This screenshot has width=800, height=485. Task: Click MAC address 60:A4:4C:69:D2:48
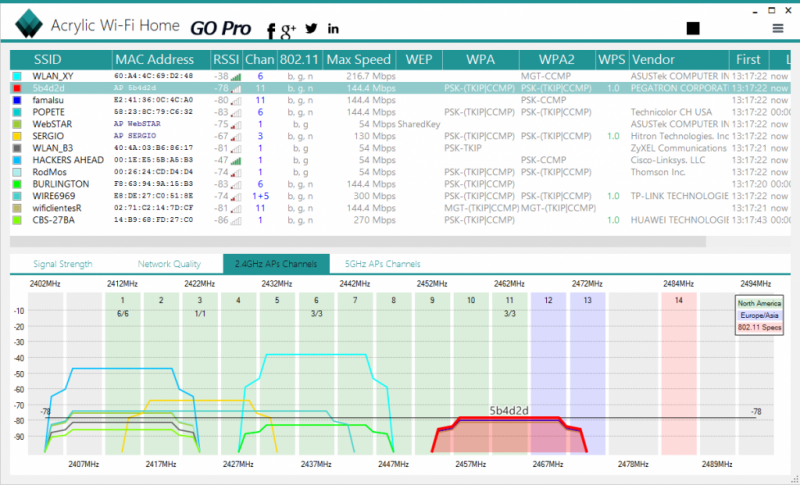tap(153, 76)
